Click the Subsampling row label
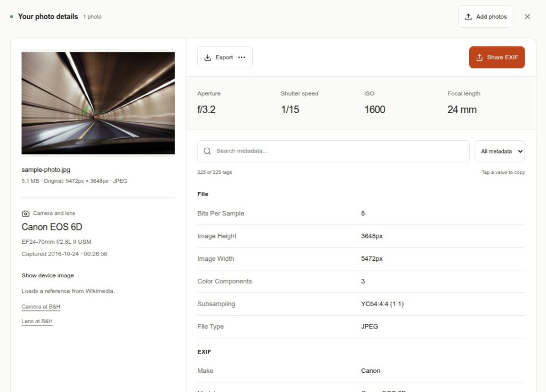The image size is (546, 392). point(216,304)
